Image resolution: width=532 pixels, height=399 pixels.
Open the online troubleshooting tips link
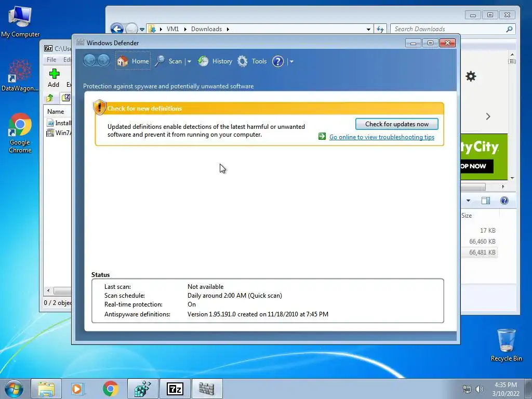tap(382, 137)
